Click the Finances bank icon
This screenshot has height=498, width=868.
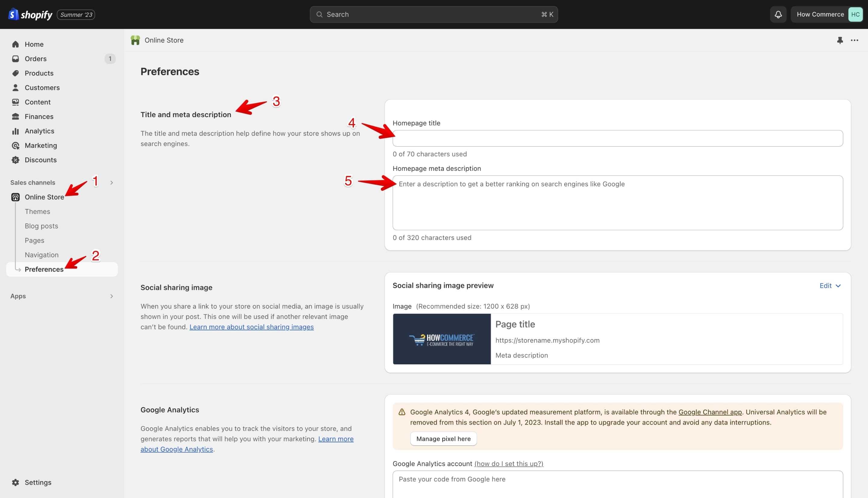[x=15, y=116]
